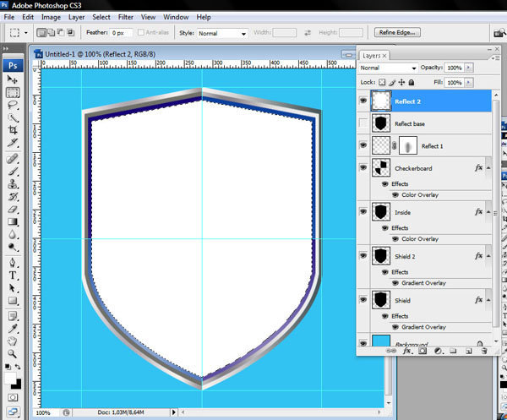Select the Lasso tool

(13, 106)
